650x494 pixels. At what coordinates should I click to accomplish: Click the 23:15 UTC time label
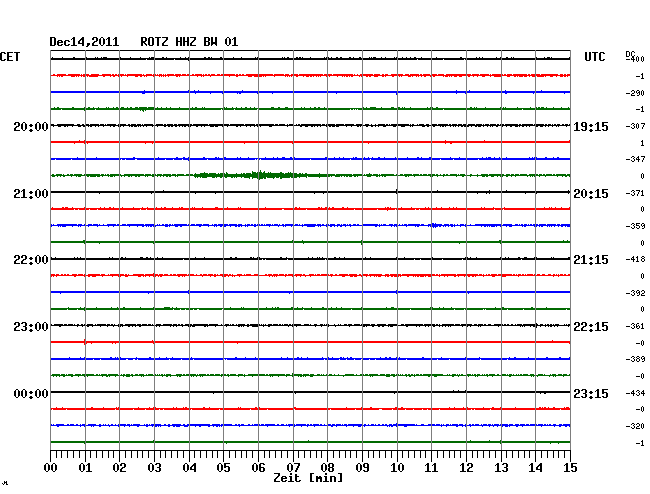(591, 393)
